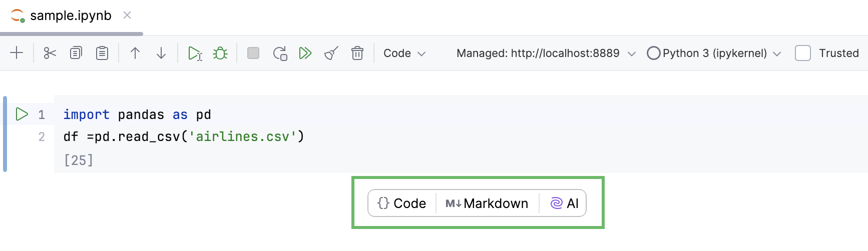Restart the kernel
868x251 pixels.
tap(280, 53)
